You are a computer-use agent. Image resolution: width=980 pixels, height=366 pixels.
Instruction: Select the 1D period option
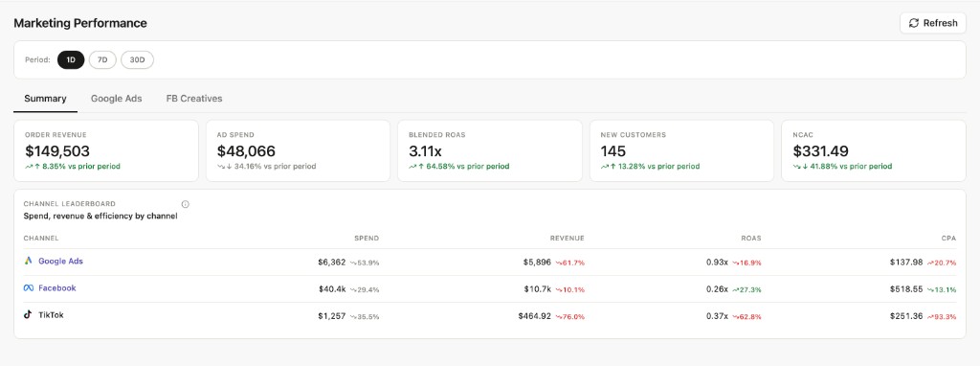pos(71,60)
